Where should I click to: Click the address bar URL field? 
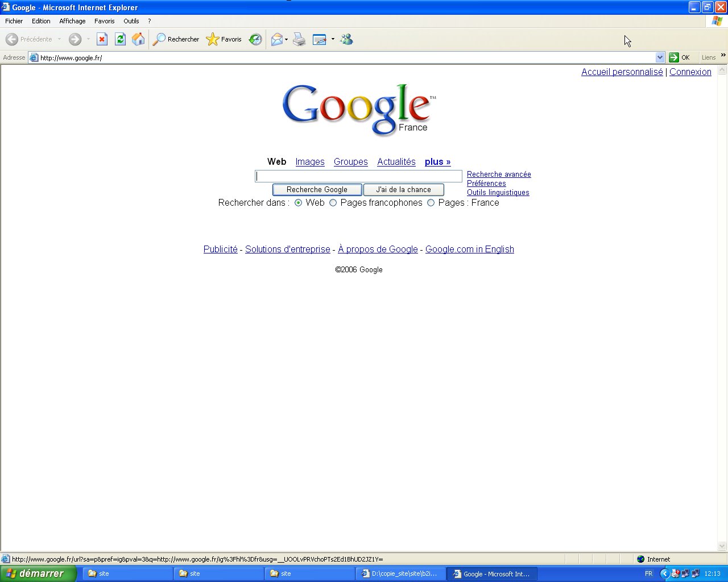(x=347, y=57)
